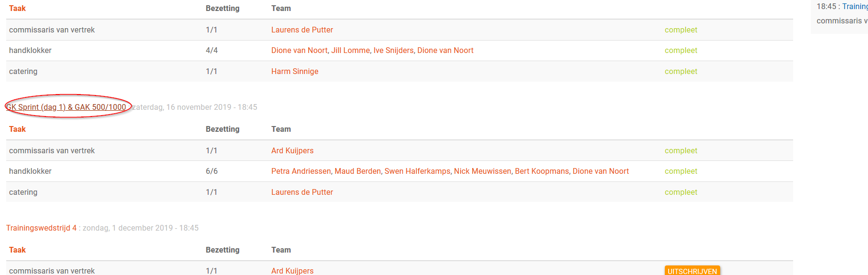This screenshot has width=868, height=275.
Task: Click Dione van Noort in the 6/6 handklokker row
Action: click(600, 171)
